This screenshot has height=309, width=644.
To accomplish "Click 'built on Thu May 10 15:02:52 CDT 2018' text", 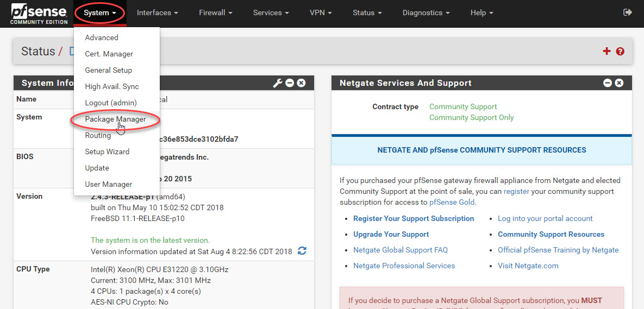I will (x=157, y=207).
